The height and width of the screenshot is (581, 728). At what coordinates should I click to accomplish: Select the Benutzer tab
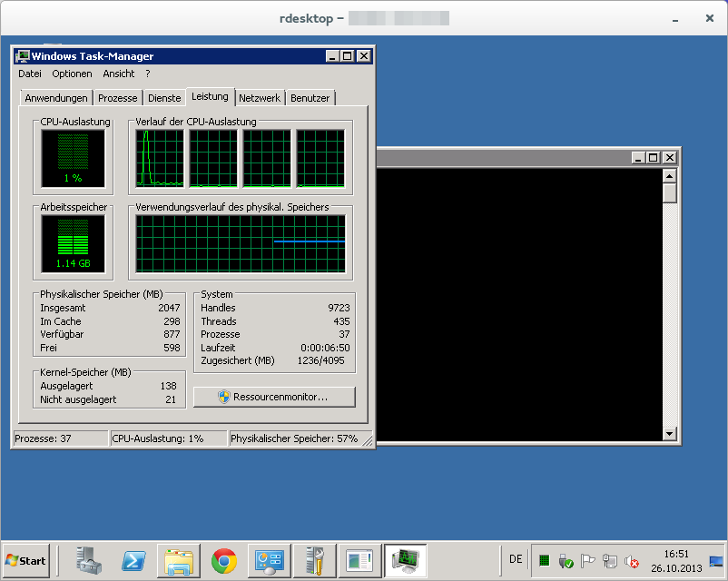pos(310,98)
